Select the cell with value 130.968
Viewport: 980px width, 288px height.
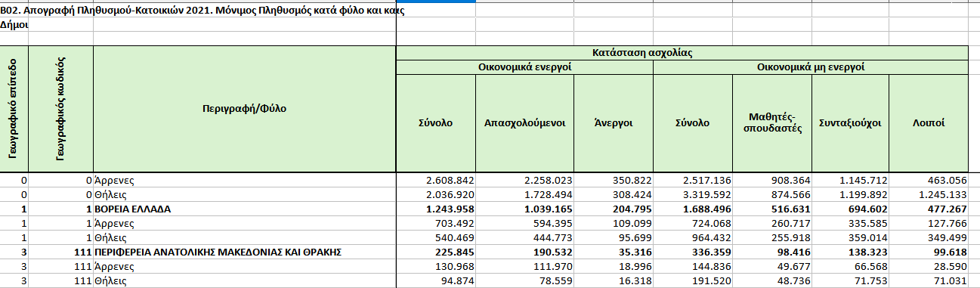click(x=436, y=267)
